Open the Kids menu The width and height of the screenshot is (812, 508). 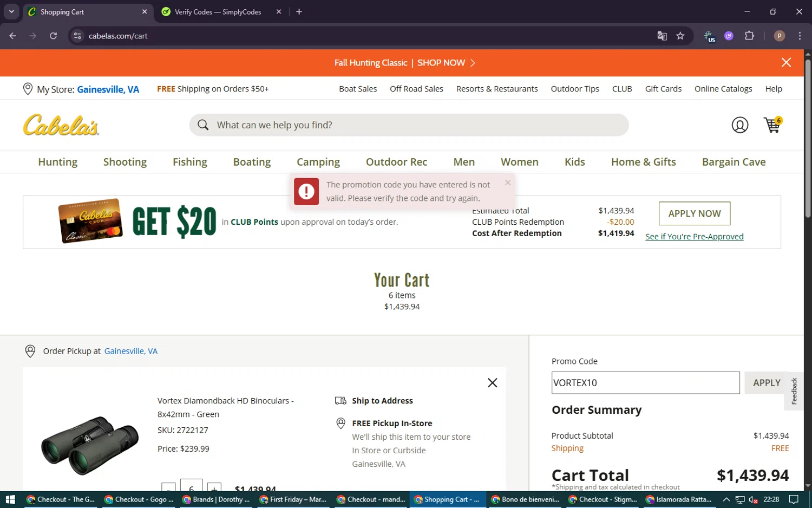point(575,162)
